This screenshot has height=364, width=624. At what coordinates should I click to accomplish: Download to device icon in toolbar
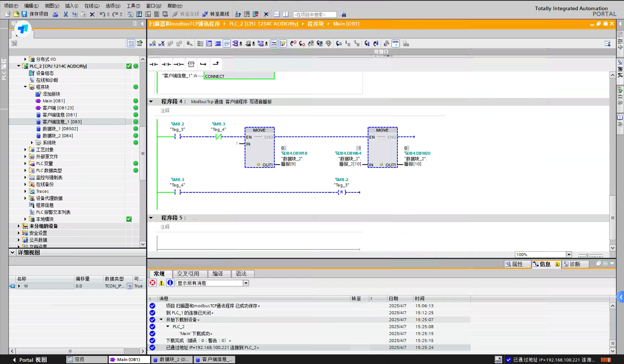pyautogui.click(x=139, y=14)
